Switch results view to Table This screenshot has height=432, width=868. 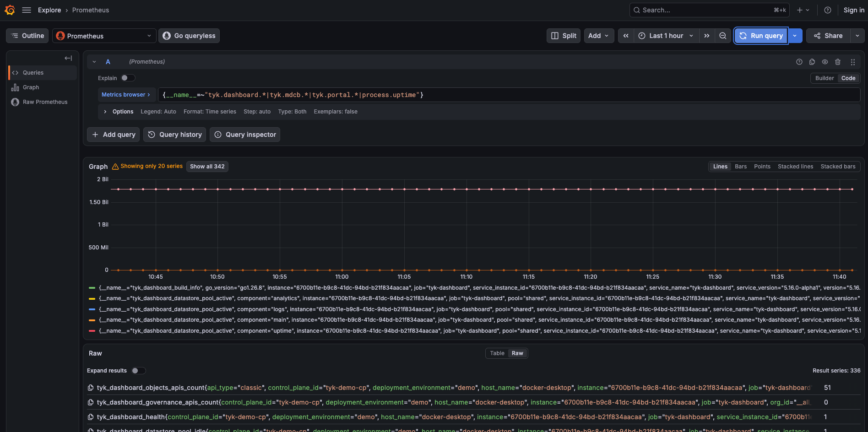pyautogui.click(x=497, y=353)
